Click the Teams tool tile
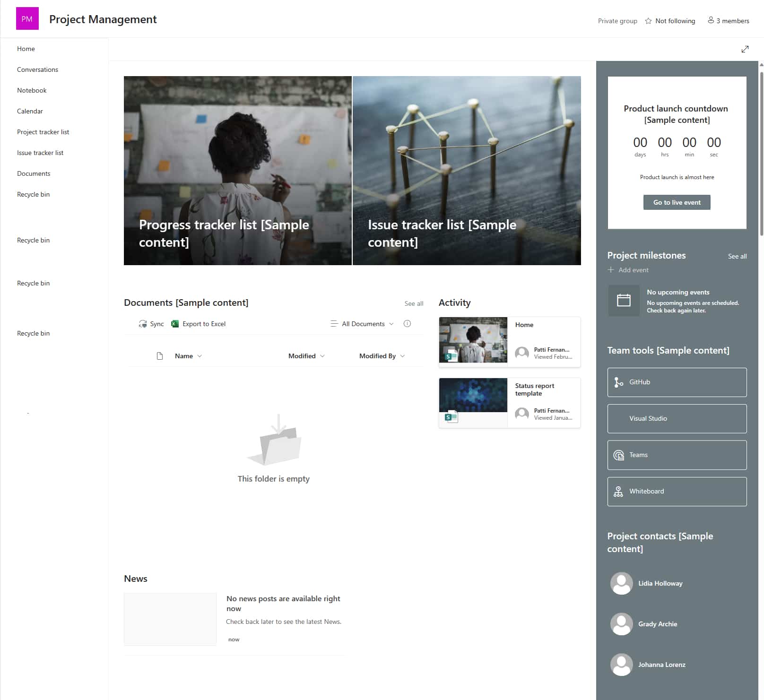 pyautogui.click(x=677, y=455)
